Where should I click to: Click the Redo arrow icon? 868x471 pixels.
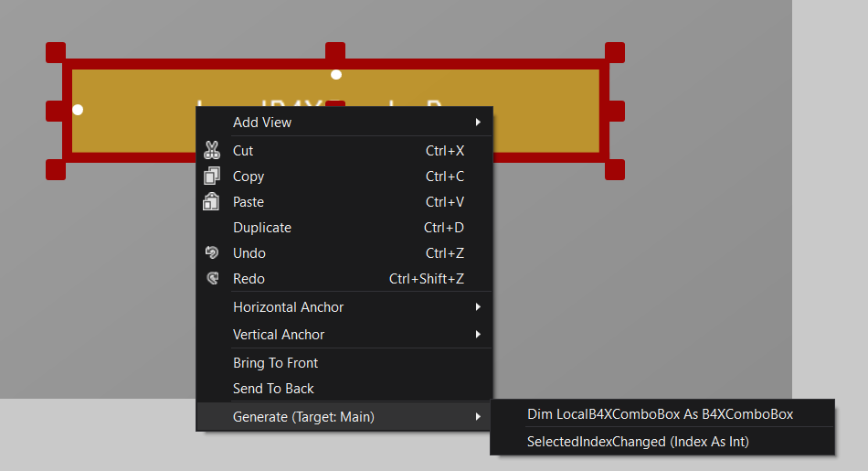pyautogui.click(x=212, y=279)
